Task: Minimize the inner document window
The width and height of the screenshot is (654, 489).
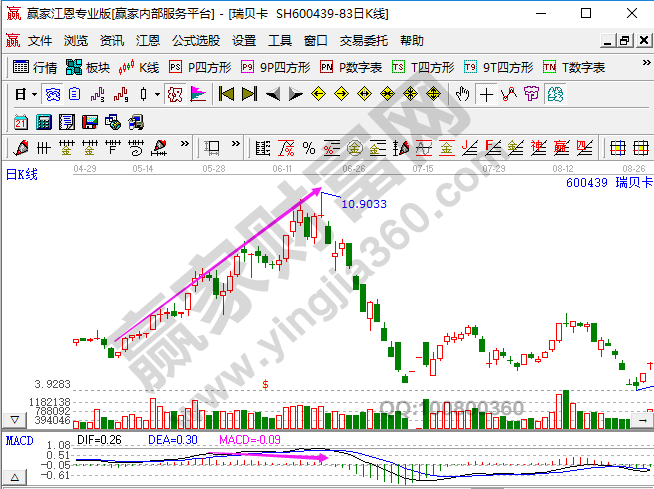Action: coord(608,40)
